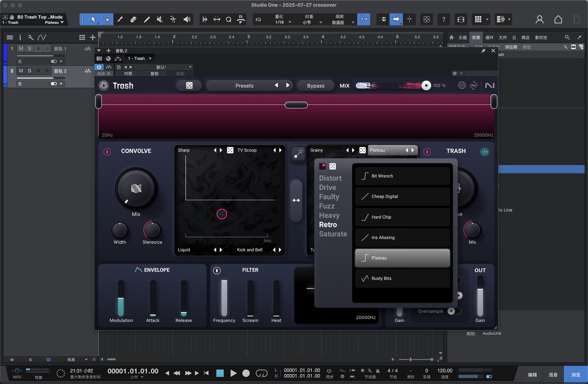This screenshot has height=384, width=588.
Task: Click the Trash module dice icon
Action: (362, 150)
